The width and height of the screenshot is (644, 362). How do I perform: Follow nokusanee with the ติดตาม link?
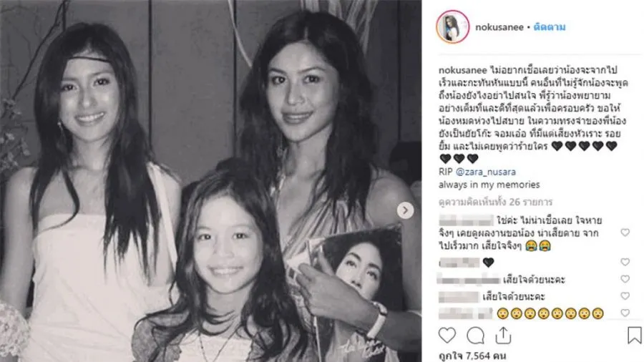pos(549,27)
